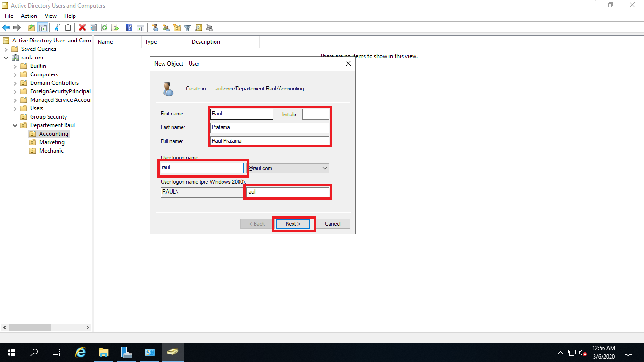This screenshot has width=644, height=362.
Task: Click the taskbar clock showing 12:56 AM
Action: pyautogui.click(x=603, y=353)
